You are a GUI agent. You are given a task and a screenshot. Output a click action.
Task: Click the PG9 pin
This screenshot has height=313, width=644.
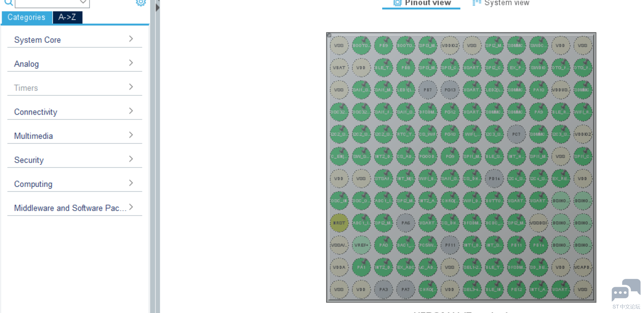pos(450,156)
